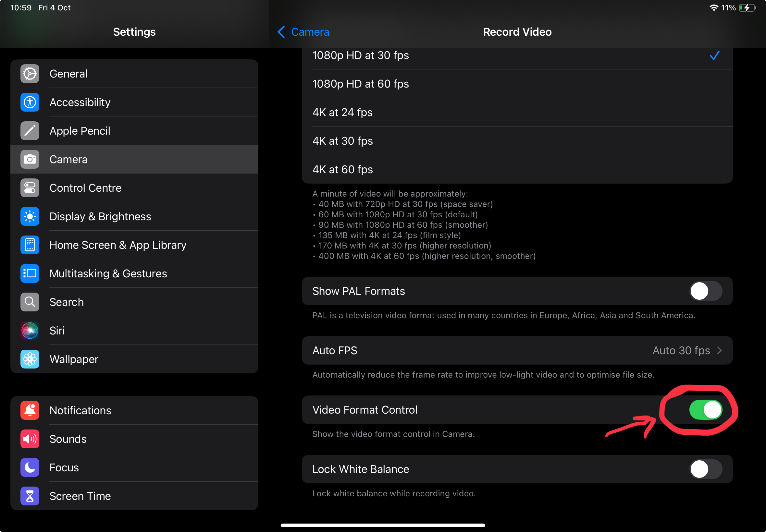Tap the Control Centre toggles icon
The width and height of the screenshot is (766, 532).
click(x=30, y=188)
